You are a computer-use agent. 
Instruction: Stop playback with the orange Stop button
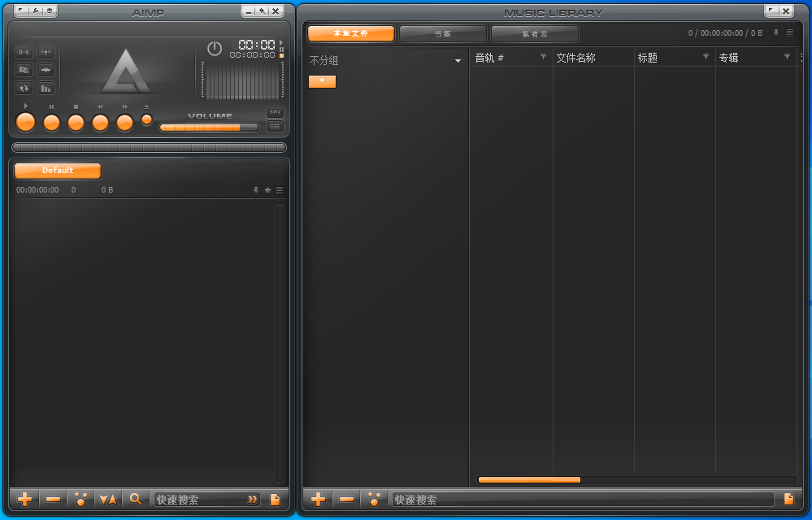click(76, 122)
